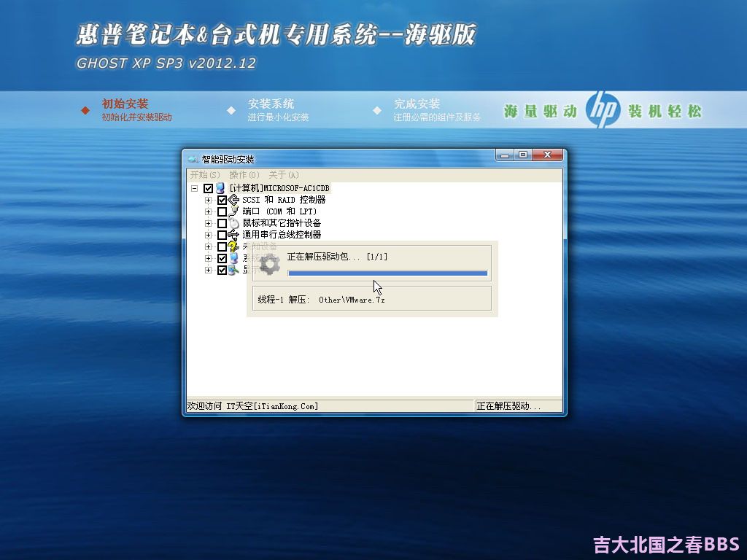Screen dimensions: 747x560
Task: Minimize the 智能驱动安装 window
Action: tap(505, 155)
